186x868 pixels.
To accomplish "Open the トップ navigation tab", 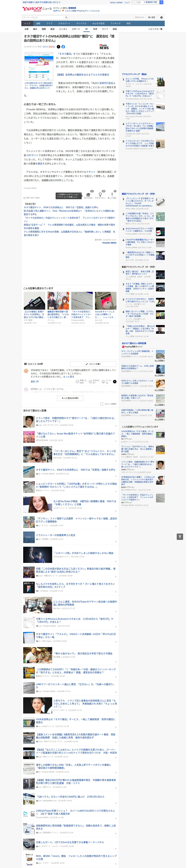I will (27, 23).
